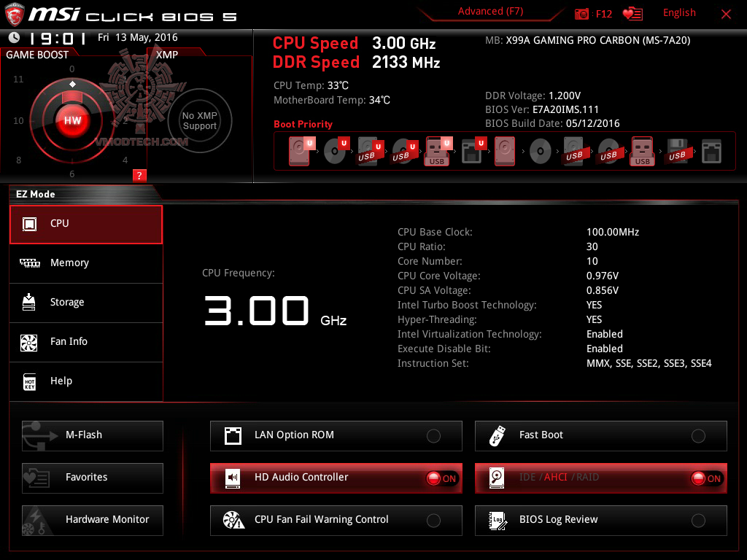Open BIOS Log Review

coord(601,520)
